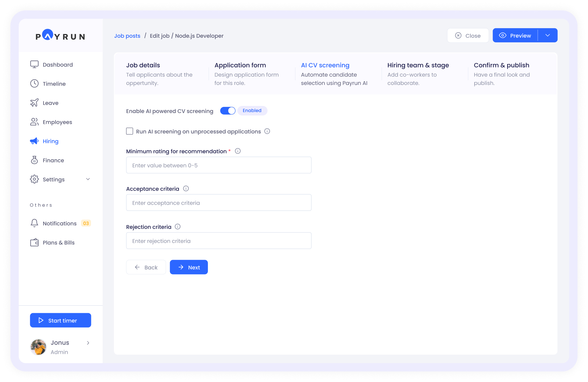Open Timeline via the clock icon
The width and height of the screenshot is (588, 382).
tap(34, 84)
